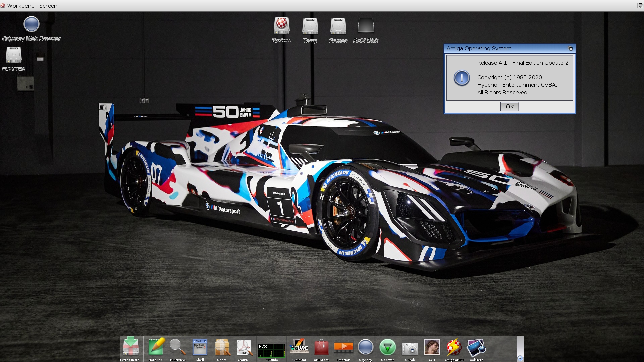Click the dock's down-arrow expander
The image size is (644, 362).
click(x=520, y=358)
